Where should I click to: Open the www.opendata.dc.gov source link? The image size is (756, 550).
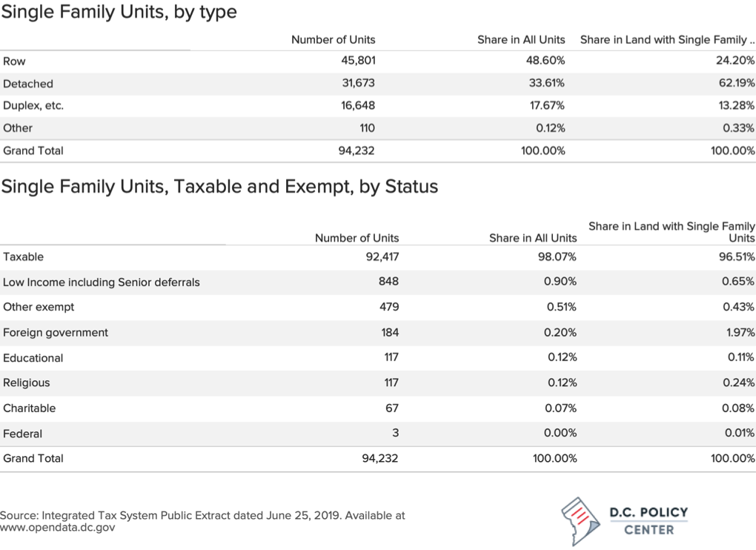click(x=57, y=527)
